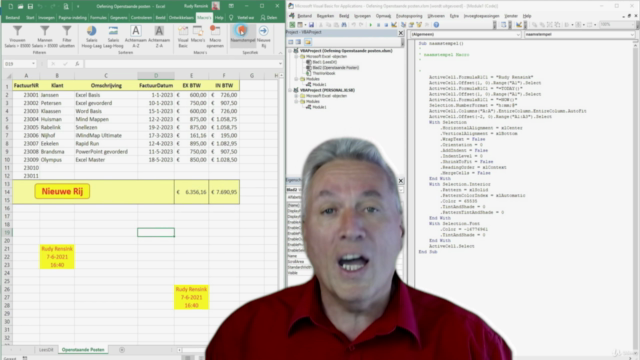Click the New workbook icon in Excel's title bar
Image resolution: width=640 pixels, height=360 pixels.
(11, 7)
